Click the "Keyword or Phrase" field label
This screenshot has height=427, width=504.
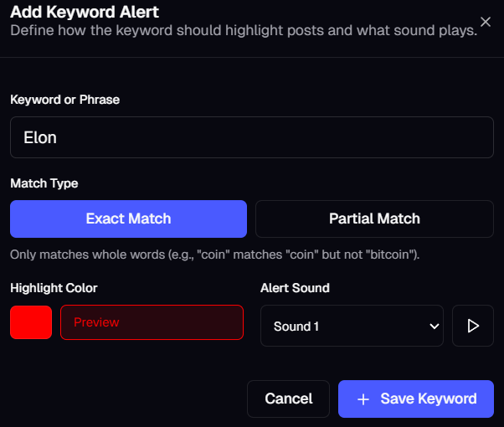pyautogui.click(x=64, y=100)
